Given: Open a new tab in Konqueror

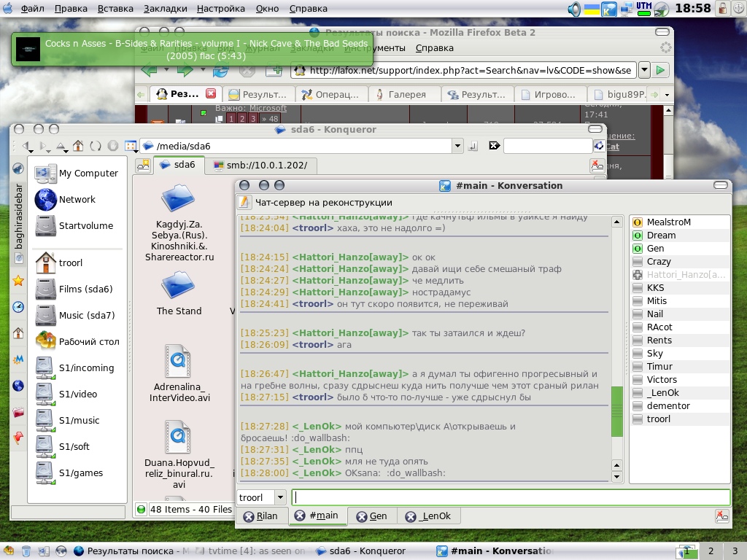Looking at the screenshot, I should pos(143,166).
